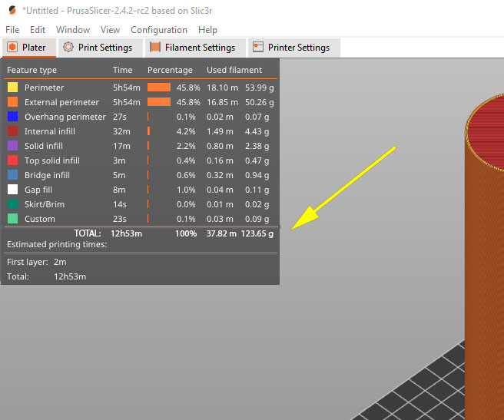This screenshot has height=420, width=504.
Task: Click the Plater tab orange icon
Action: point(12,48)
